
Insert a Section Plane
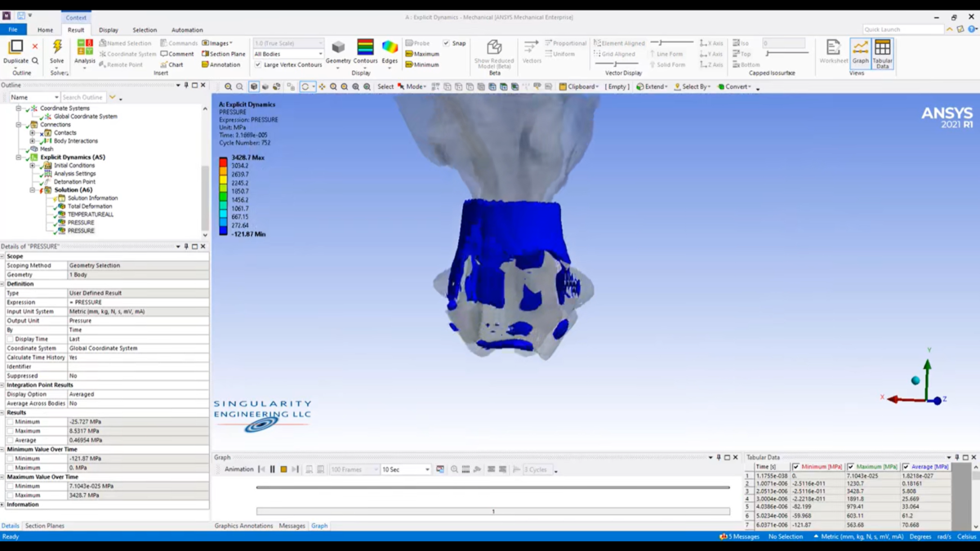[x=224, y=54]
